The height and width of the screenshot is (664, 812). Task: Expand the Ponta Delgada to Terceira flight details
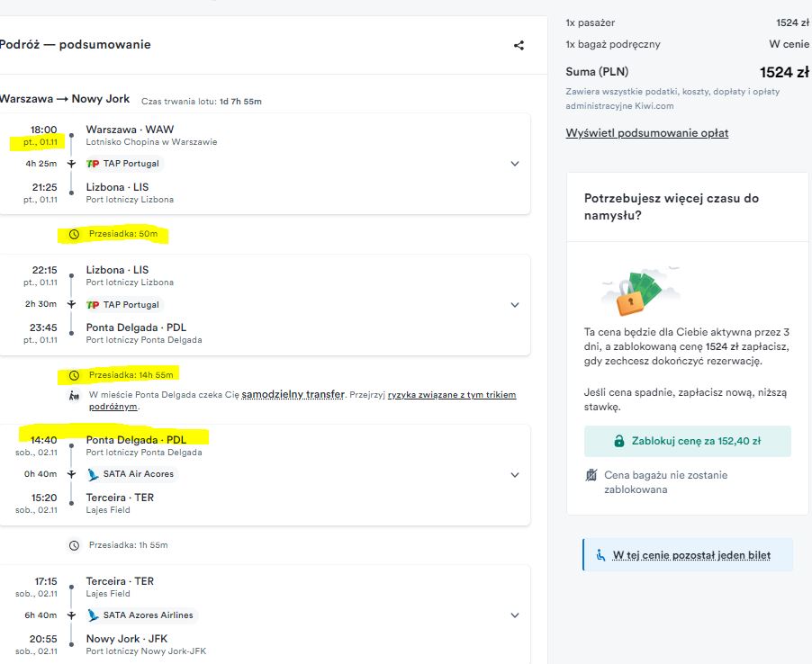pos(515,474)
